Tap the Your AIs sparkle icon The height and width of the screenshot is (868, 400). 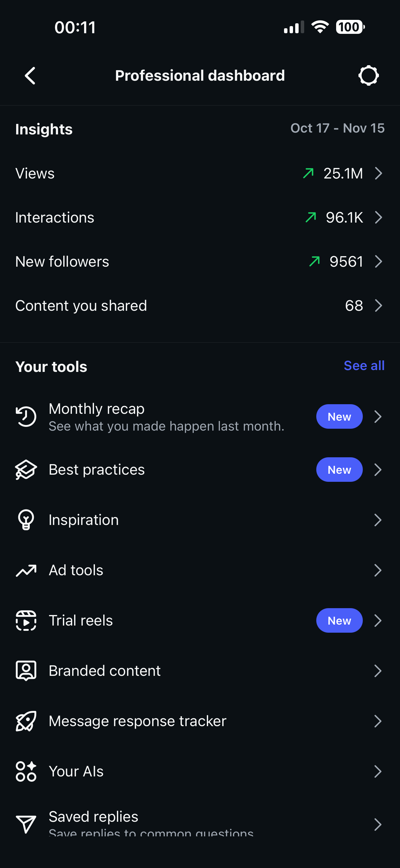[26, 771]
